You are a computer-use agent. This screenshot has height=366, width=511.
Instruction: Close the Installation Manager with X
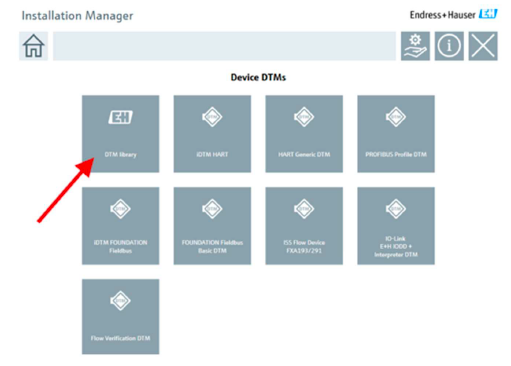tap(483, 46)
